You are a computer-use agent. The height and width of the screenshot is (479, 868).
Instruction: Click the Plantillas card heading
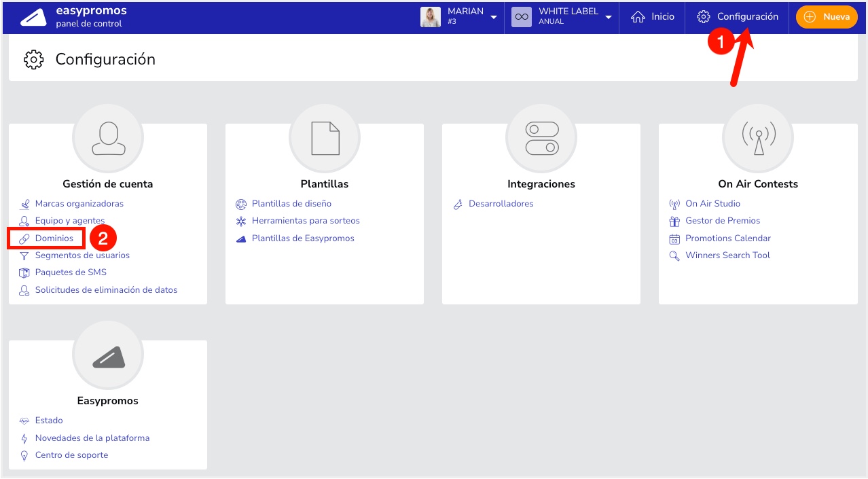[x=325, y=183]
